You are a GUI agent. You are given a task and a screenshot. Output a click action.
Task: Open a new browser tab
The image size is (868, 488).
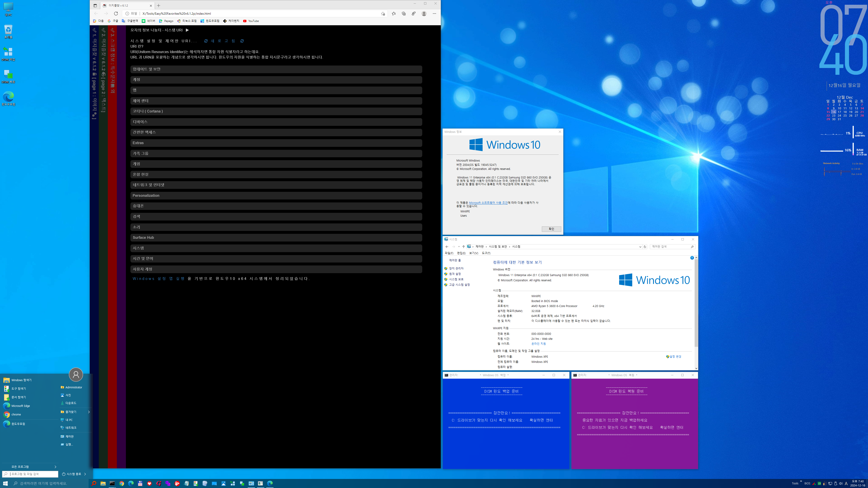159,5
